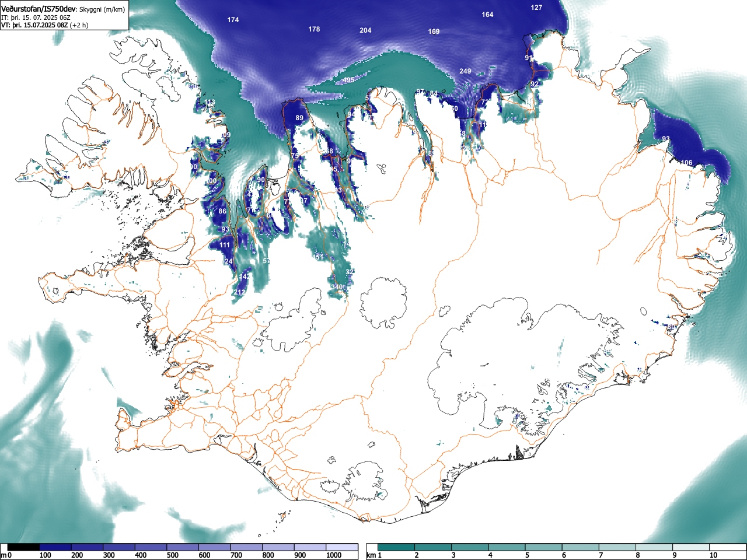Viewport: 747px width, 560px height.
Task: Click the '10' tick label on the km legend
Action: click(713, 555)
